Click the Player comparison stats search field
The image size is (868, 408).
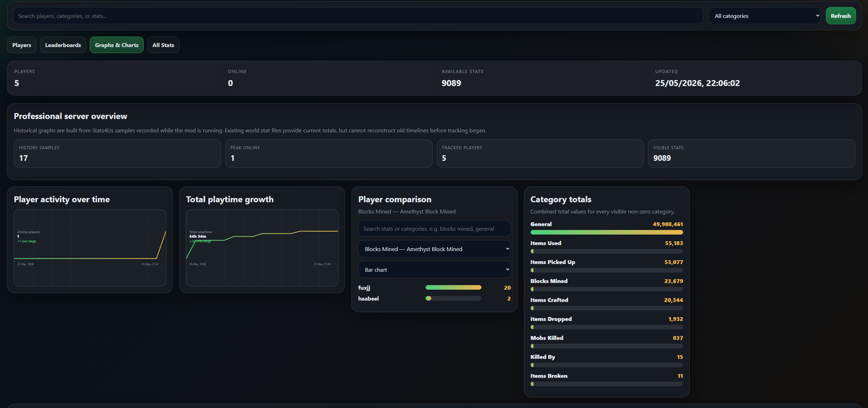click(434, 229)
